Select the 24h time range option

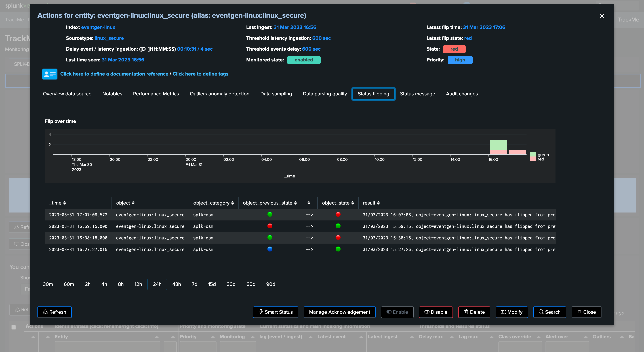157,284
